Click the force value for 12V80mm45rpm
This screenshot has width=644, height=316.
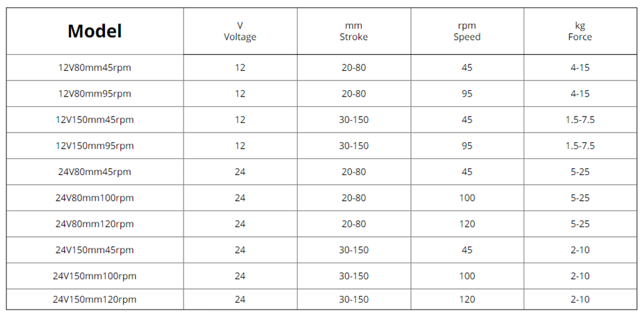(x=580, y=68)
